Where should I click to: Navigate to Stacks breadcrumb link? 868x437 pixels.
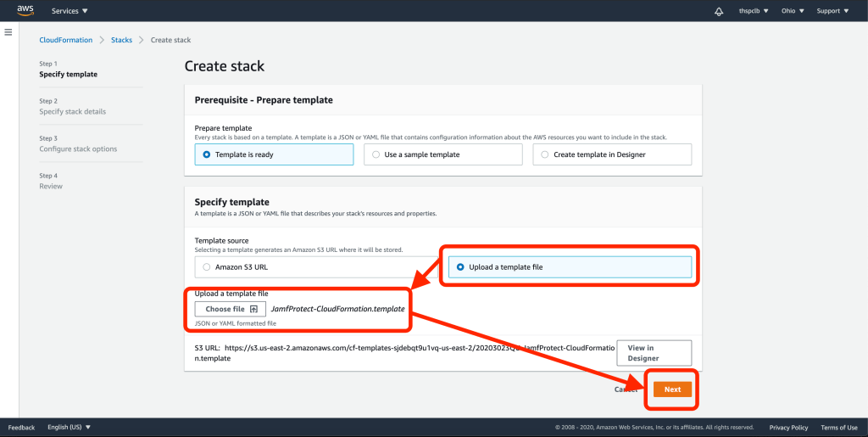122,40
